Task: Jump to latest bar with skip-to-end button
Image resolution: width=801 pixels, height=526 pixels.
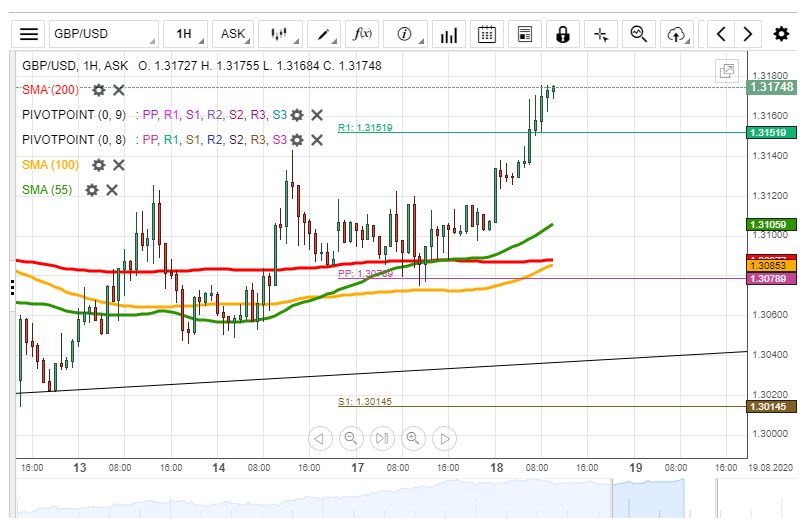Action: [382, 438]
